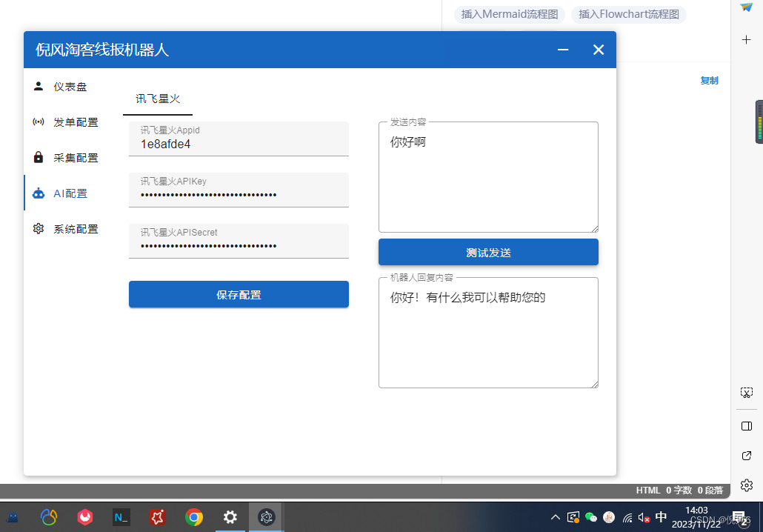Click the Wi-Fi network tray icon
This screenshot has width=763, height=532.
[x=627, y=517]
